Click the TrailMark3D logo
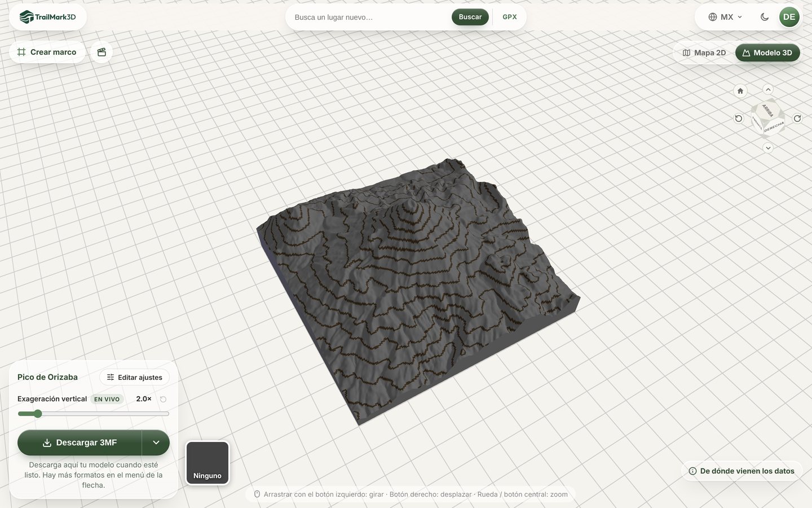Screen dimensions: 812x508 (47, 17)
